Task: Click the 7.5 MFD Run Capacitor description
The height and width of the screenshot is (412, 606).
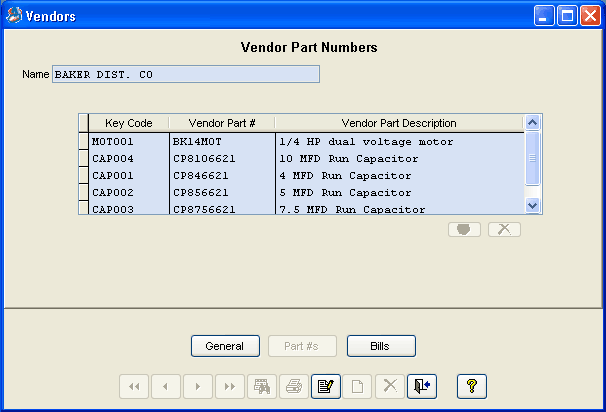Action: click(400, 208)
